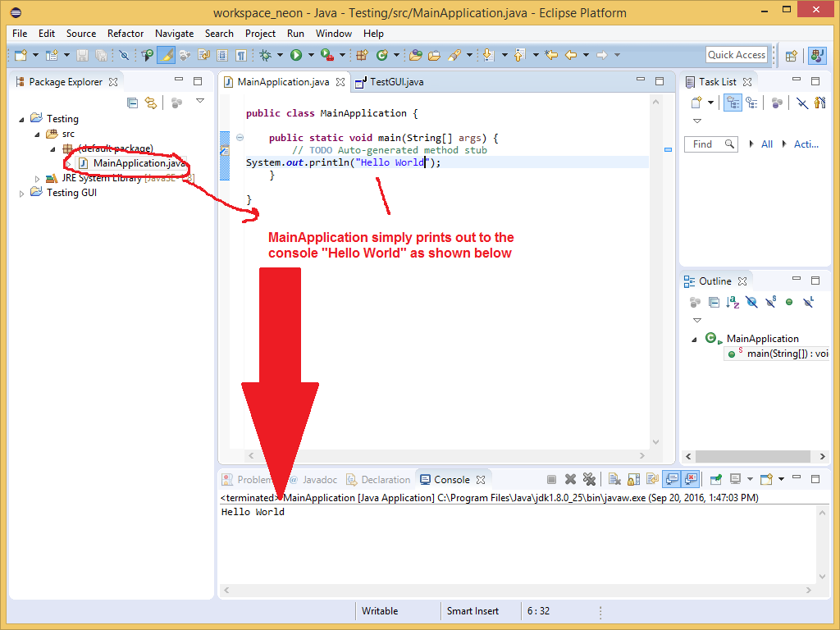Start debugging with the bug icon
Screen dimensions: 840x630
pos(265,55)
